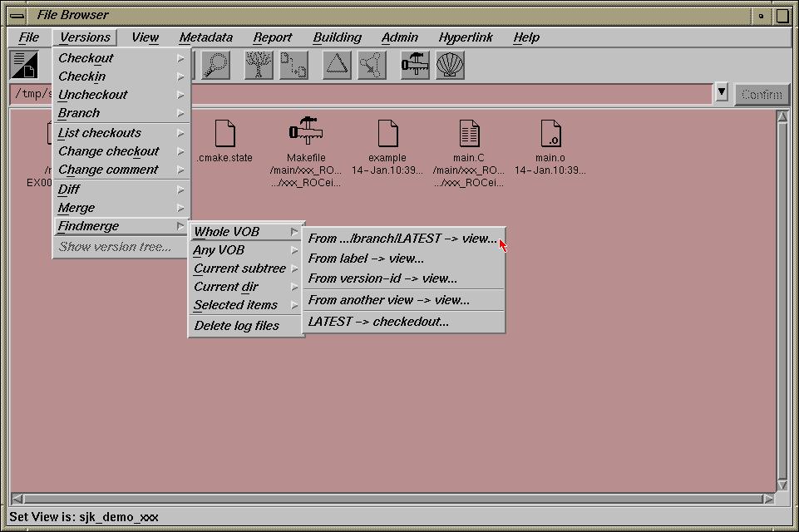The height and width of the screenshot is (532, 799).
Task: Click the shell toolbar icon
Action: (450, 65)
